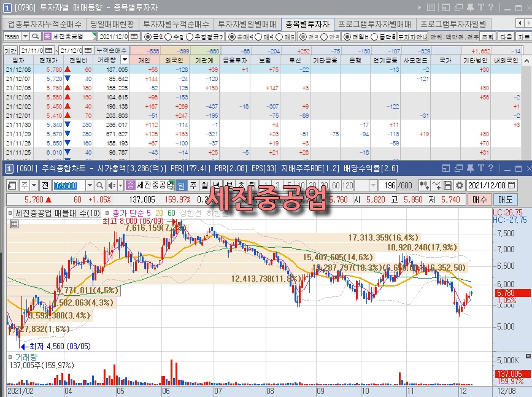Click the bar count field showing 196

coord(389,185)
